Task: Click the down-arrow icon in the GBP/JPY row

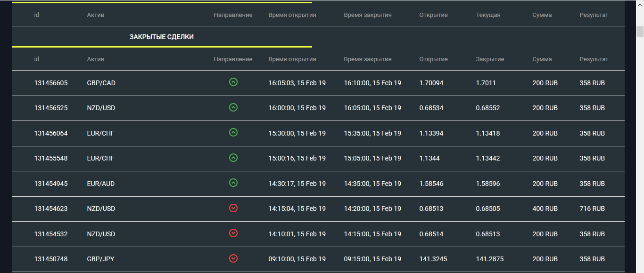Action: (x=233, y=258)
